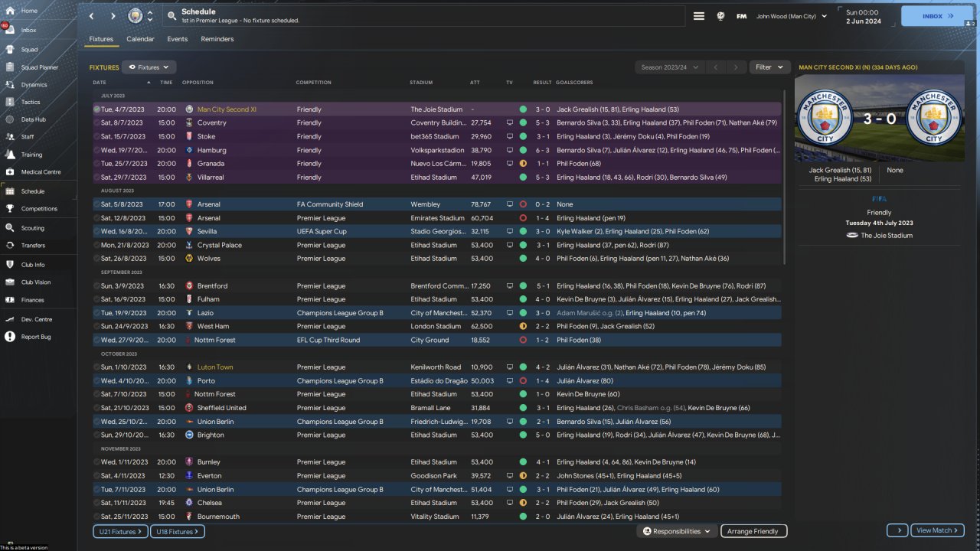
Task: Open the Medical Centre
Action: point(41,172)
